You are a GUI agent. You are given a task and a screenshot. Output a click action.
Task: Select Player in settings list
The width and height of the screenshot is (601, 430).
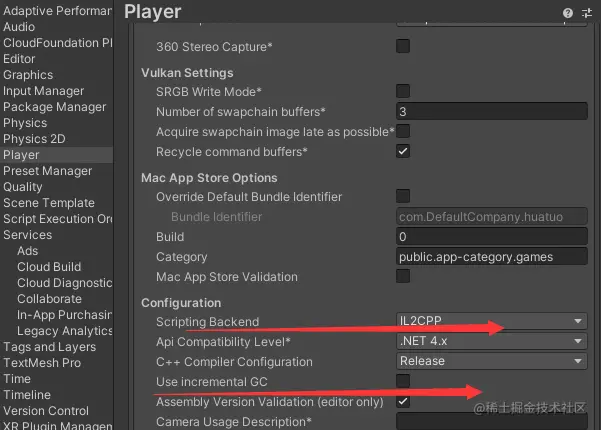click(57, 155)
